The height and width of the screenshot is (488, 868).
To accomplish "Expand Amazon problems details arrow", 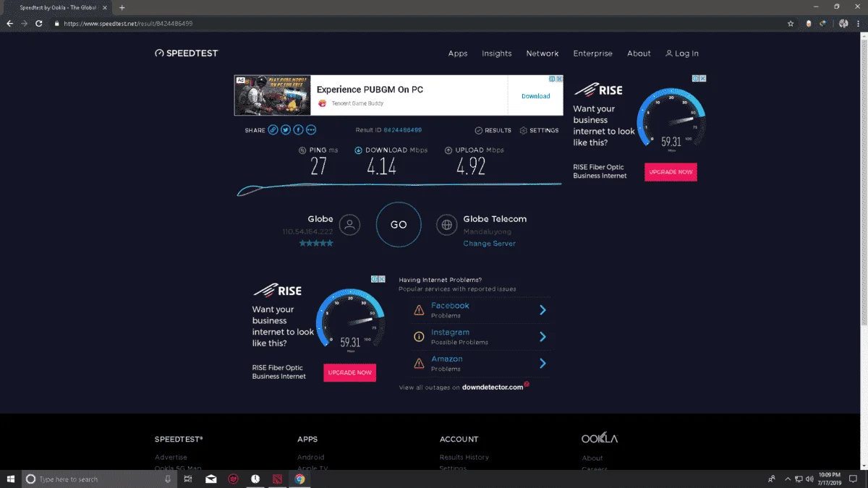I will click(x=542, y=363).
